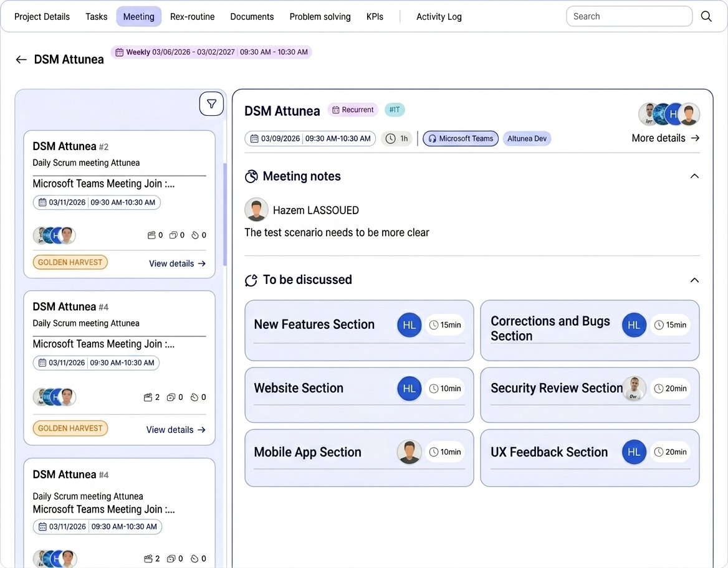Click the Recurrent calendar tag
Screen dimensions: 728x568
click(353, 110)
